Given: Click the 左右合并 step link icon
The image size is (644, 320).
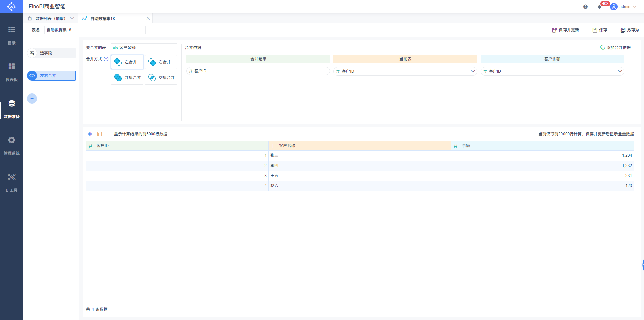Looking at the screenshot, I should coord(32,76).
